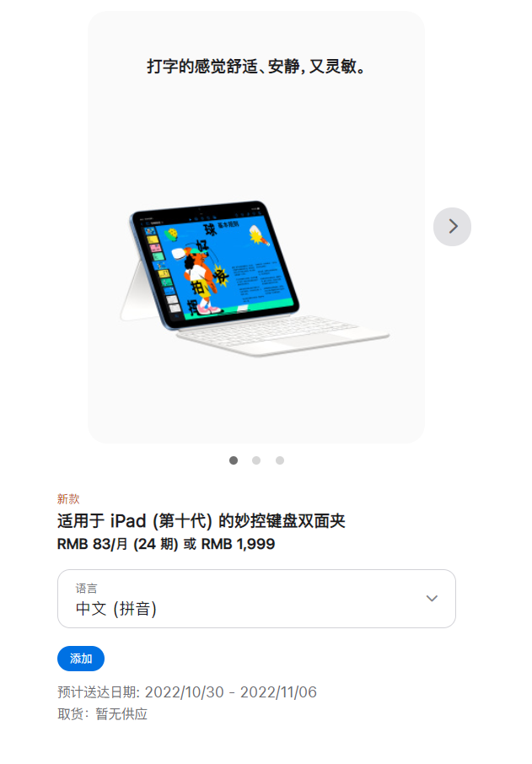Expand the dropdown via its chevron arrow
This screenshot has width=532, height=764.
[432, 599]
